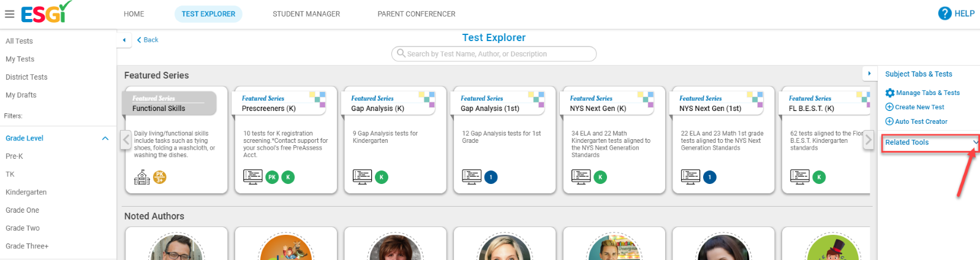Click the Manage Tabs & Tests gear icon
The height and width of the screenshot is (260, 980).
coord(890,93)
